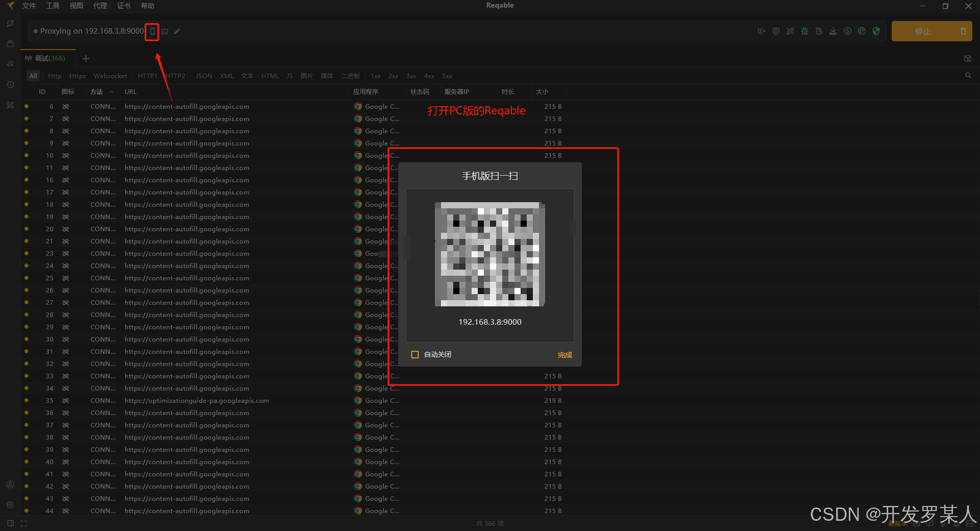Open the 文件 menu
The height and width of the screenshot is (531, 980).
pyautogui.click(x=29, y=6)
